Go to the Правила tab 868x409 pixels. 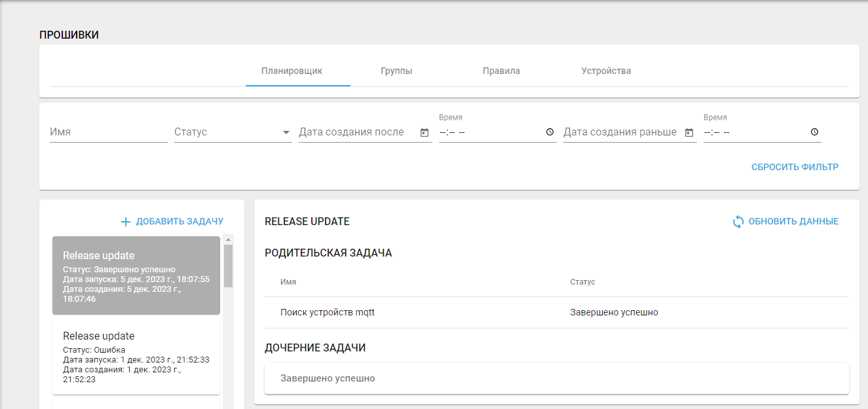pyautogui.click(x=501, y=71)
